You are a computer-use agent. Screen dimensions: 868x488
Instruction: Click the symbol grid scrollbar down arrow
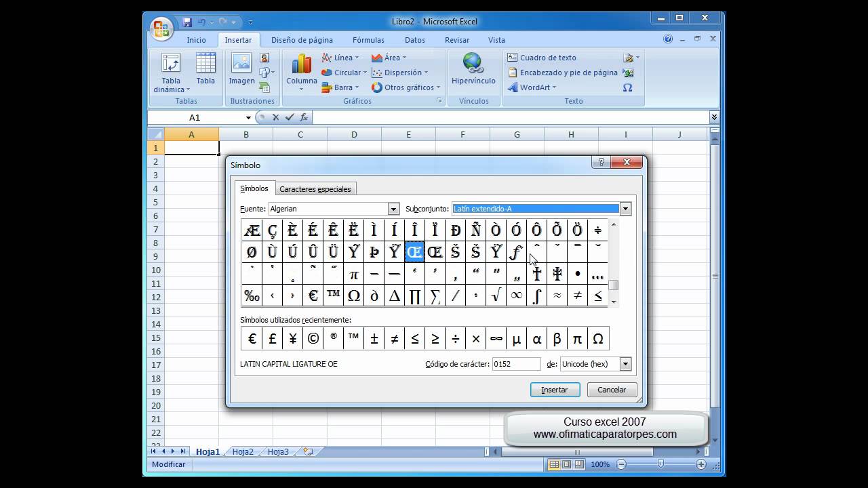tap(614, 302)
